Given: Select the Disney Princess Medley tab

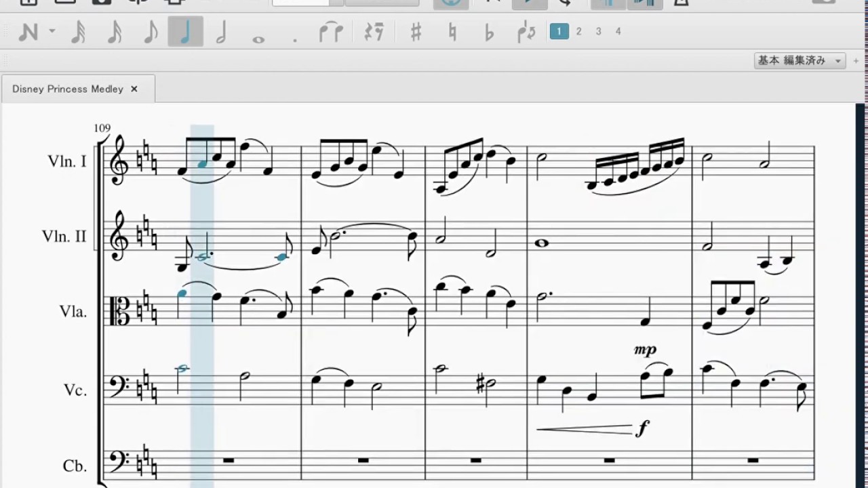Looking at the screenshot, I should (x=68, y=89).
